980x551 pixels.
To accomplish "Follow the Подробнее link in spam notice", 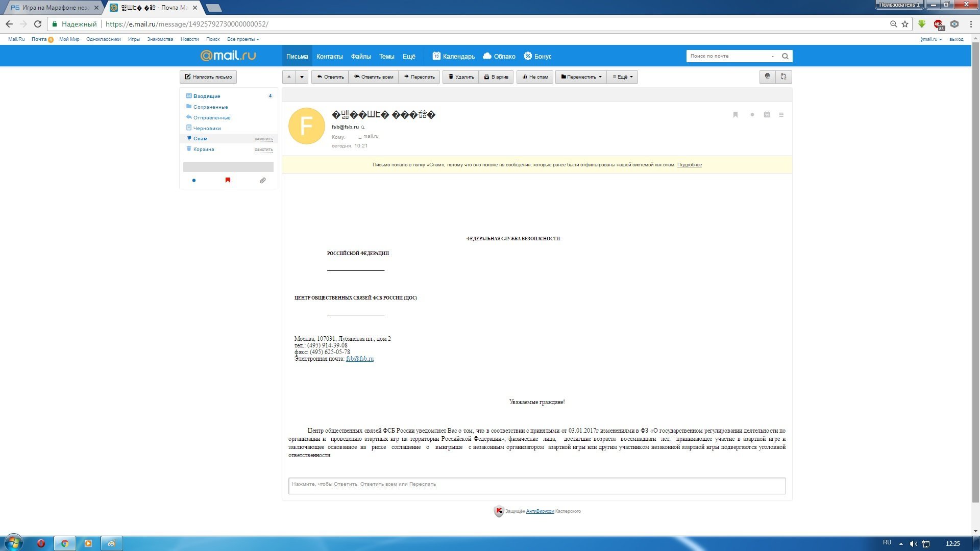I will tap(689, 165).
